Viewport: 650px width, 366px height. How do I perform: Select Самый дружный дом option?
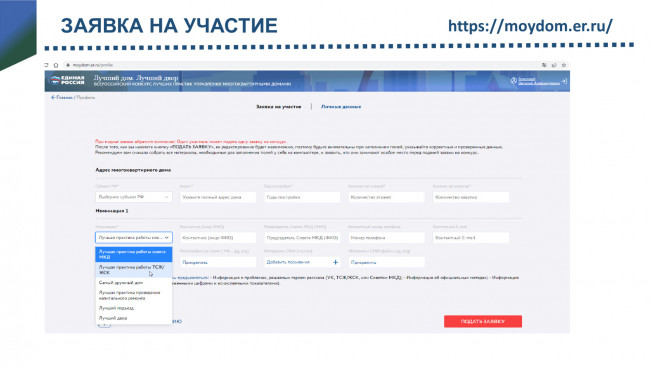133,283
